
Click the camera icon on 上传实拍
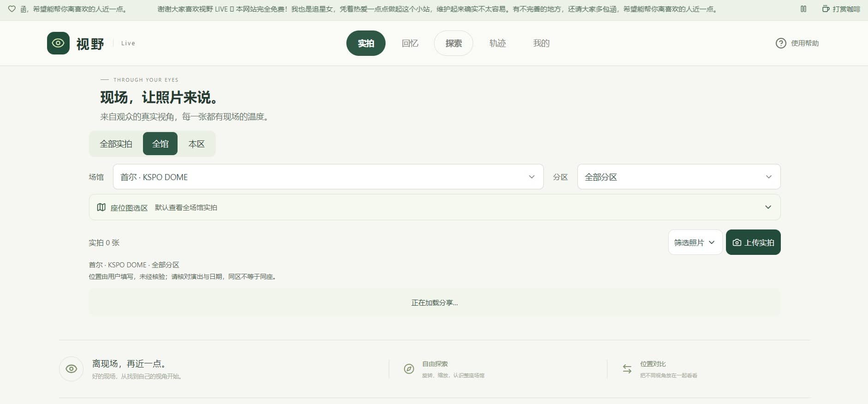737,242
